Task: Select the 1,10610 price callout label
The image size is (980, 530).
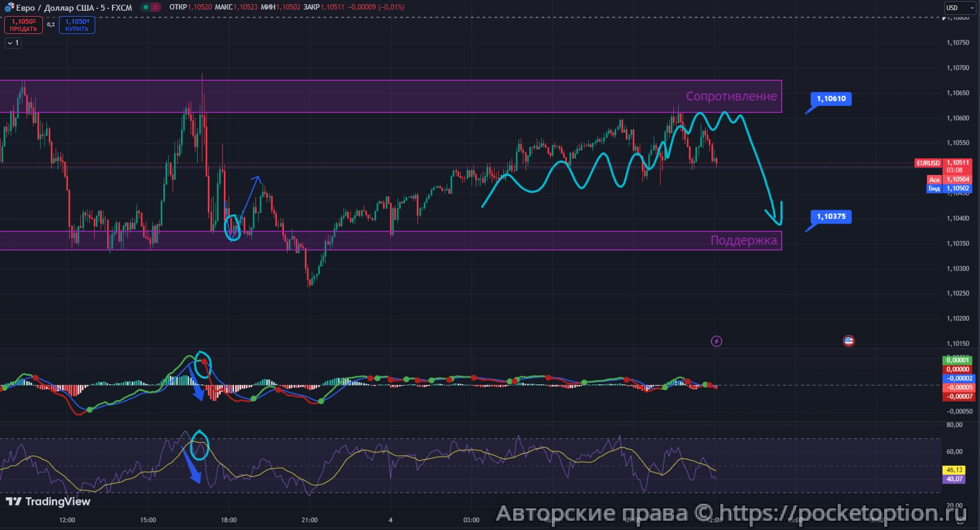Action: point(831,99)
